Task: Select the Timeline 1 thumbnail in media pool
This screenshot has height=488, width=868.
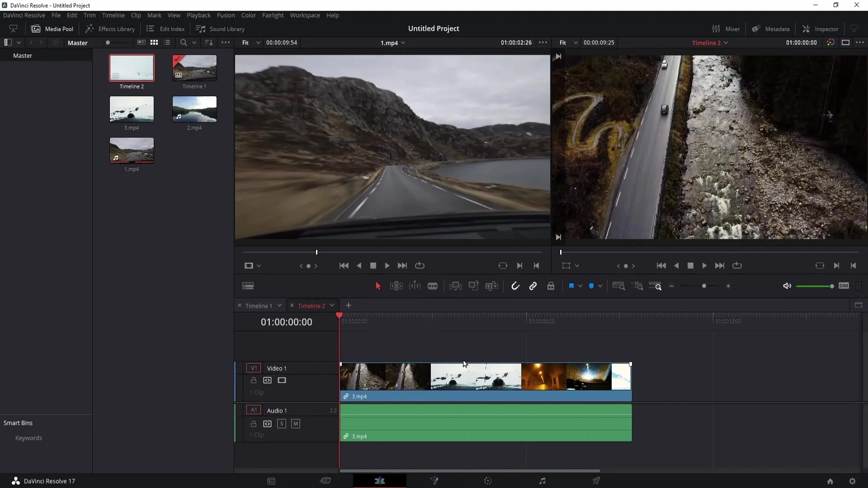Action: 194,68
